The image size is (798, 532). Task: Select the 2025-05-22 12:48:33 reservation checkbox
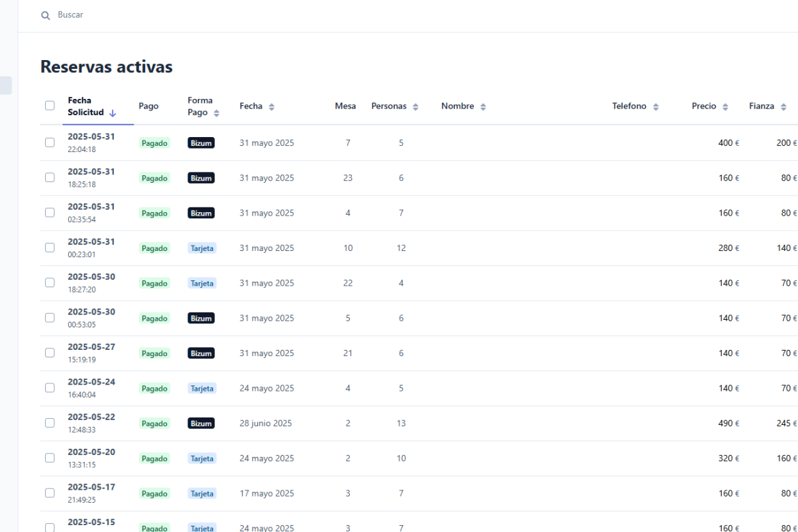point(50,423)
